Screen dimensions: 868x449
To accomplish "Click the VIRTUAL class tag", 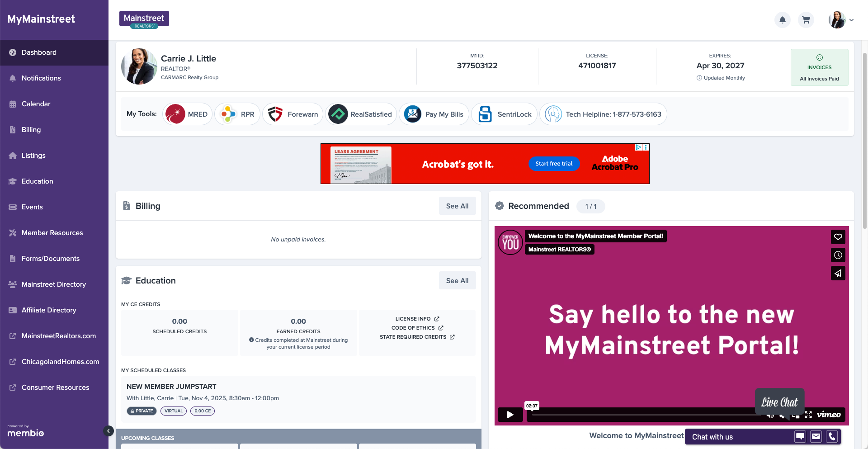I will coord(174,411).
